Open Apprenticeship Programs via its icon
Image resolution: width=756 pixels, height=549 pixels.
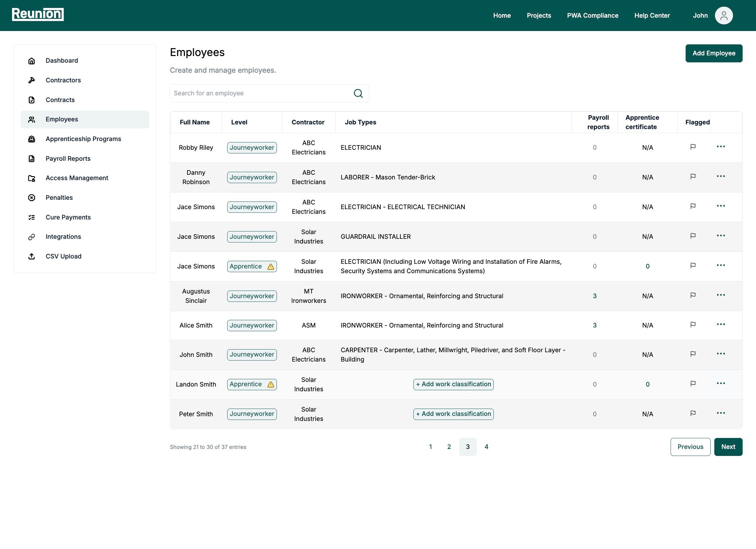(31, 139)
